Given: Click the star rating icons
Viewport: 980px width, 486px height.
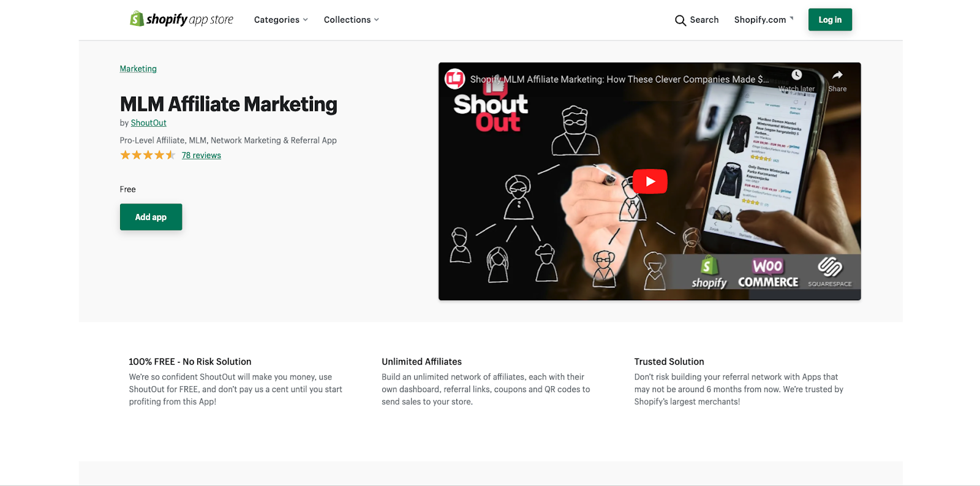Looking at the screenshot, I should pos(148,155).
